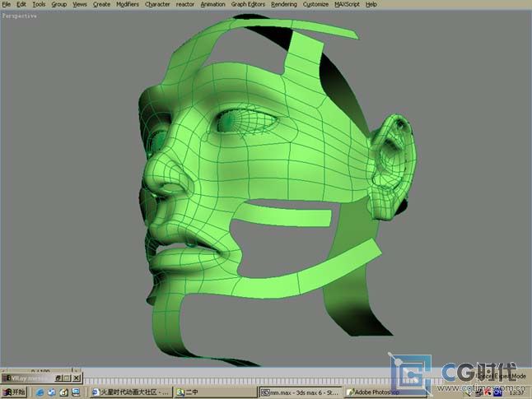The height and width of the screenshot is (399, 532).
Task: Open the reactor menu
Action: pos(185,4)
